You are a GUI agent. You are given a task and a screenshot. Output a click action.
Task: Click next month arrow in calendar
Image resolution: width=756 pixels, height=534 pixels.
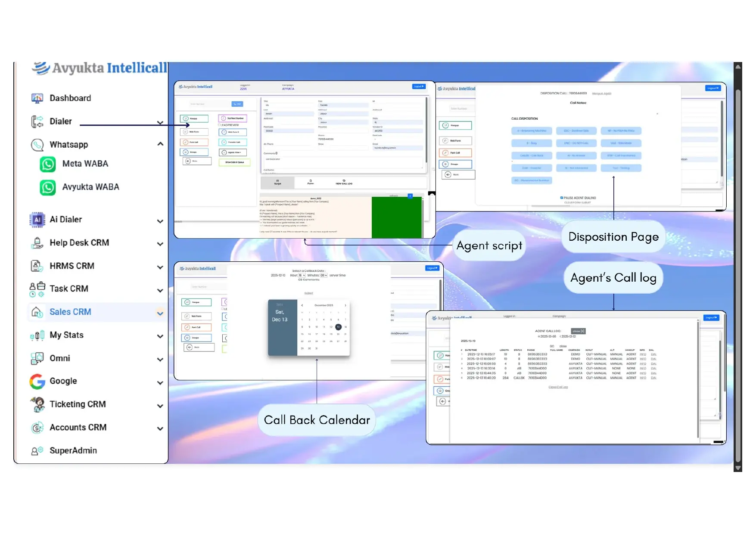coord(345,305)
